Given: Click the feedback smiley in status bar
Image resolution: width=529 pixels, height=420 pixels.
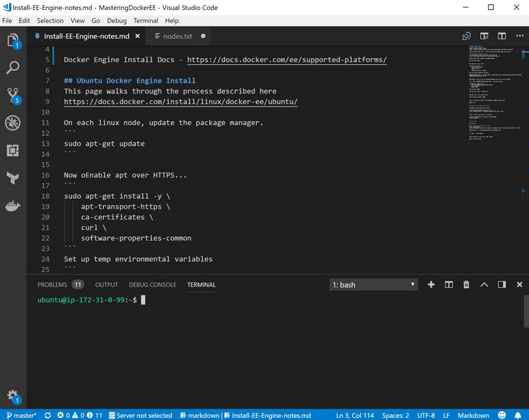Looking at the screenshot, I should (501, 415).
